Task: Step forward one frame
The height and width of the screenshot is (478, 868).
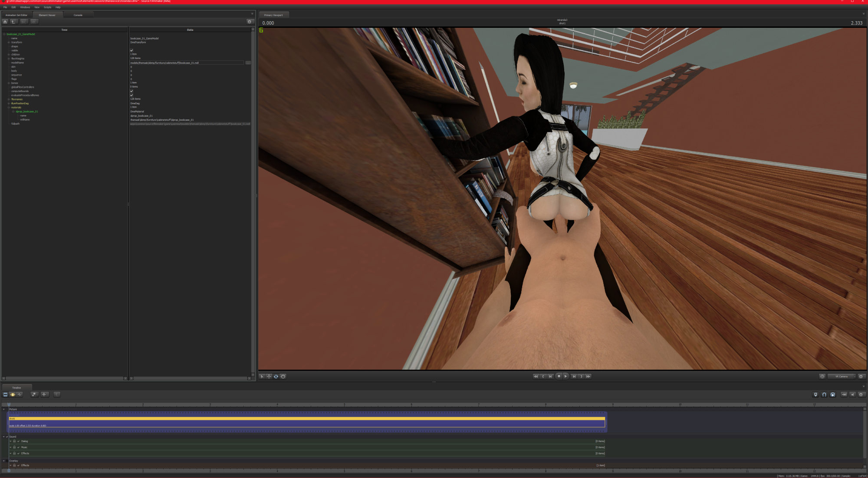Action: coord(574,376)
